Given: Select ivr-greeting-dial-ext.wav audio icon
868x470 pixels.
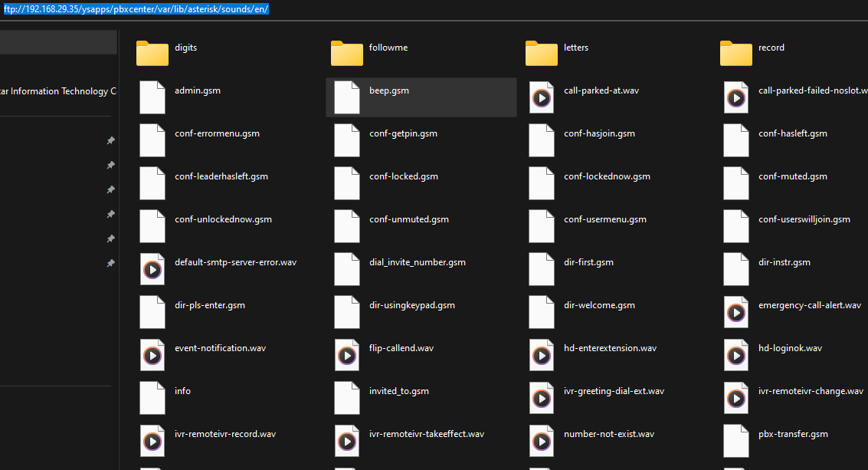Looking at the screenshot, I should click(x=542, y=397).
